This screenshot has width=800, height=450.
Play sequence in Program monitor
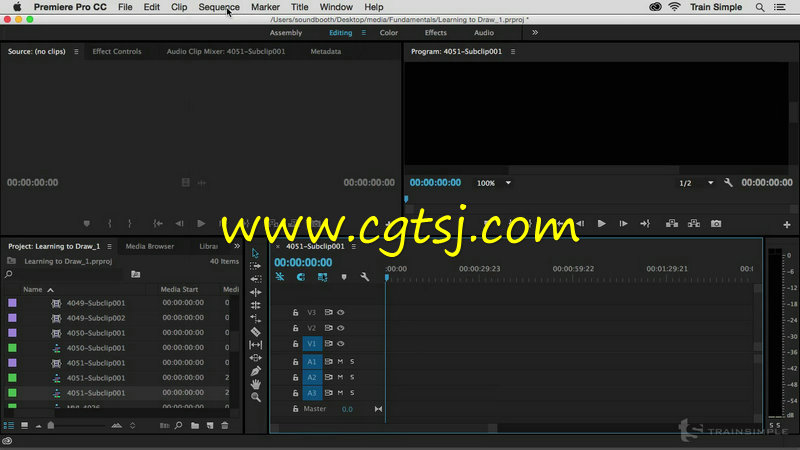[602, 223]
